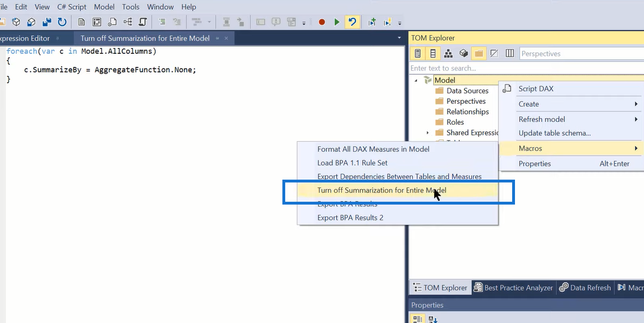The image size is (644, 323).
Task: Close the Turn off Summarization tab
Action: (226, 39)
